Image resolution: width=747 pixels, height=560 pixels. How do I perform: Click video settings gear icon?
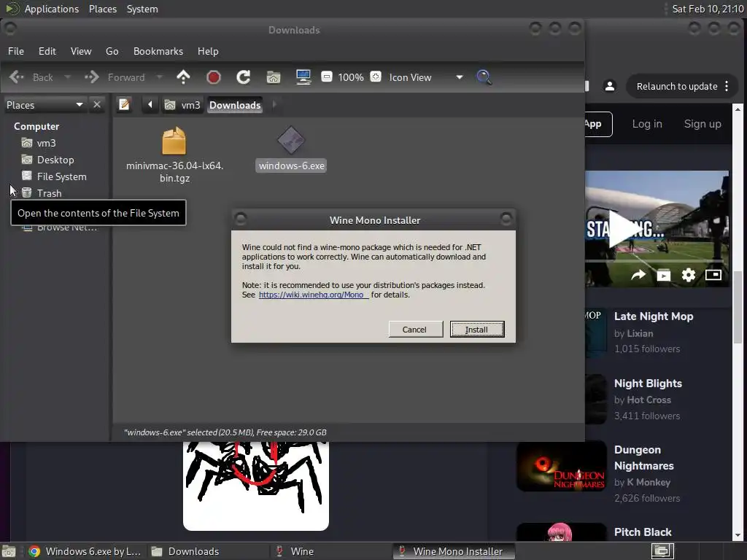689,275
